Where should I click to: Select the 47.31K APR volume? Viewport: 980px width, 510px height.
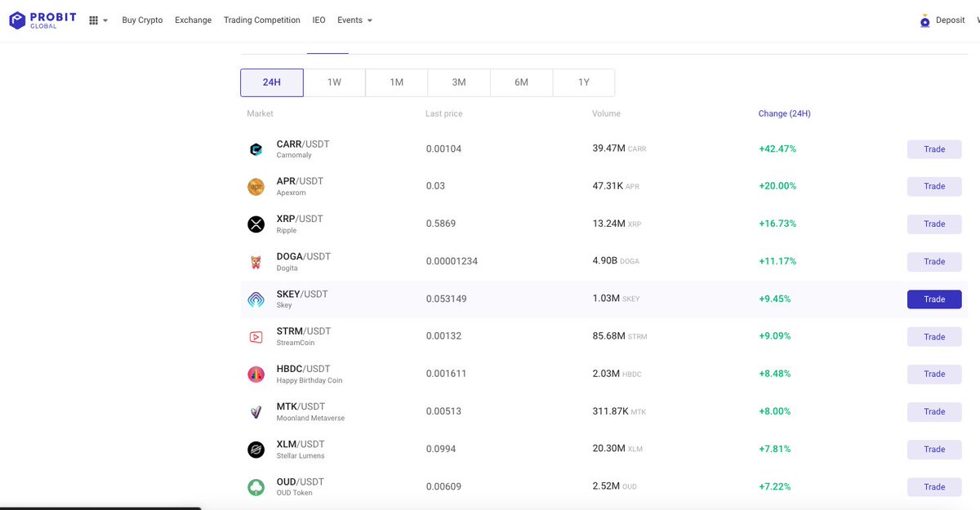(x=616, y=186)
